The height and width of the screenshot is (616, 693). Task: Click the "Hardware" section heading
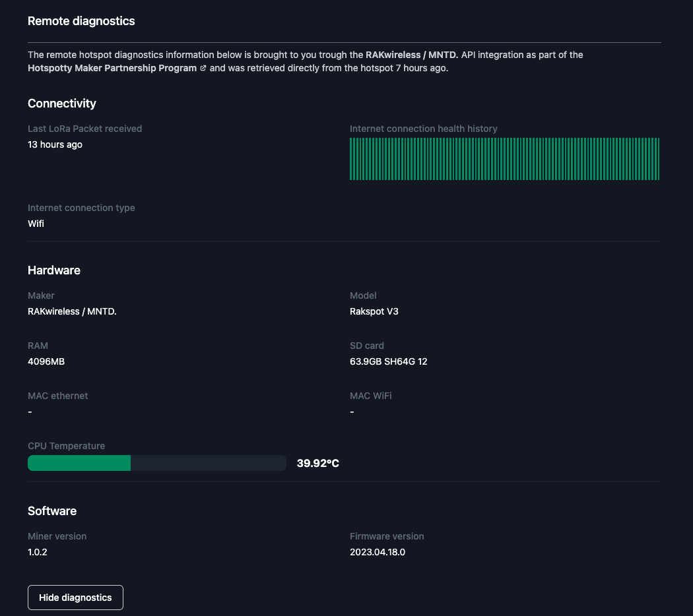tap(54, 270)
